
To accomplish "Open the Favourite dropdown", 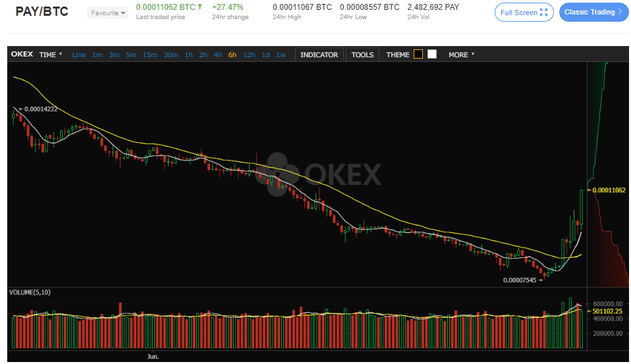I will point(108,13).
